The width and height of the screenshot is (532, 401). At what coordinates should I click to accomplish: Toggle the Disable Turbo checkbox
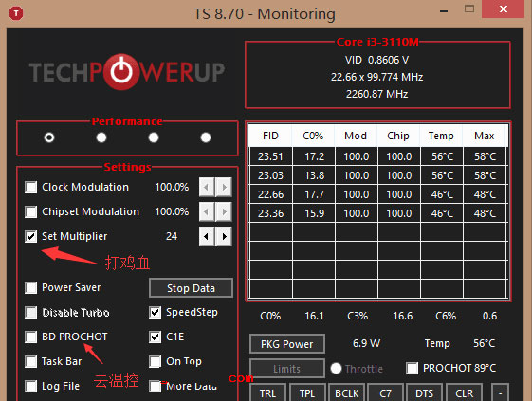tap(31, 313)
